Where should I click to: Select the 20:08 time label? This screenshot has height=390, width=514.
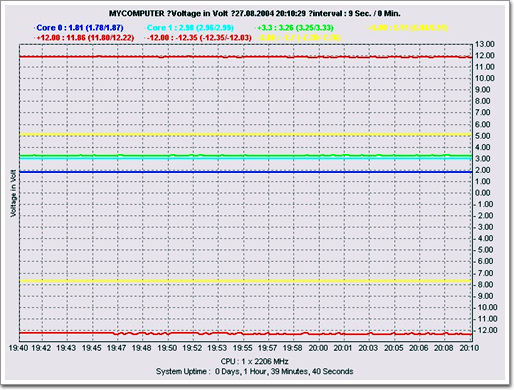(444, 348)
